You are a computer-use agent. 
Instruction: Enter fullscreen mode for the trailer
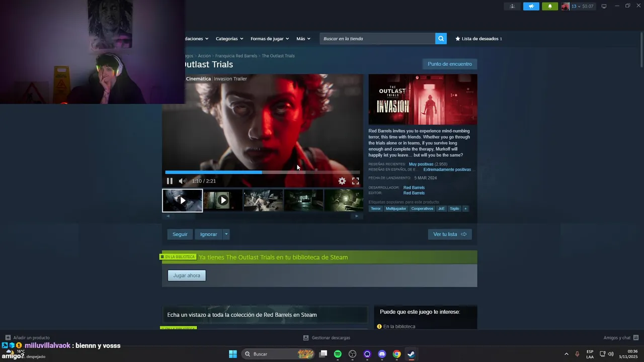[356, 181]
